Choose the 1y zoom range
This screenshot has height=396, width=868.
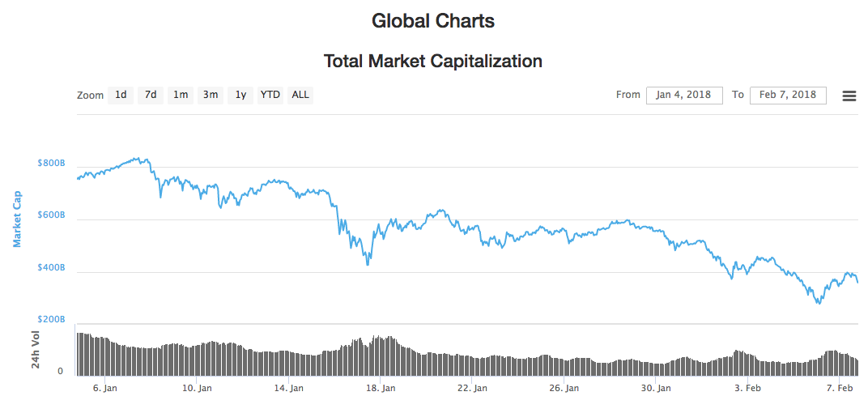pos(240,95)
